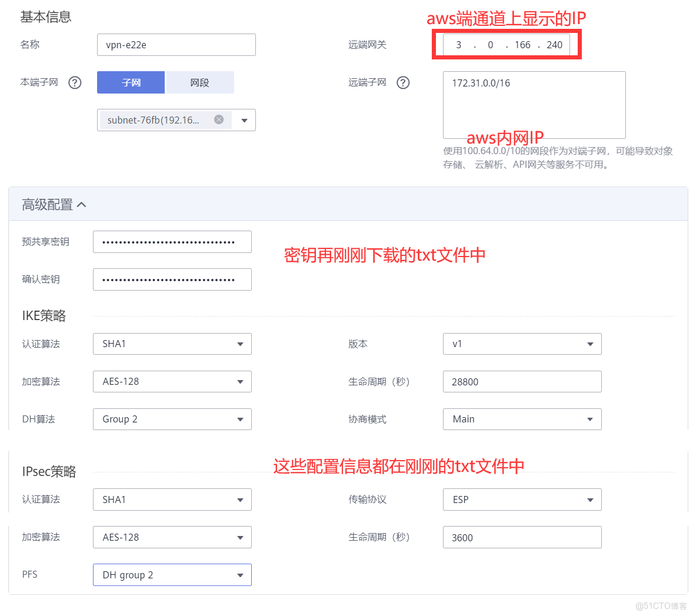
Task: Click the 预共享密钥 password field
Action: 172,242
